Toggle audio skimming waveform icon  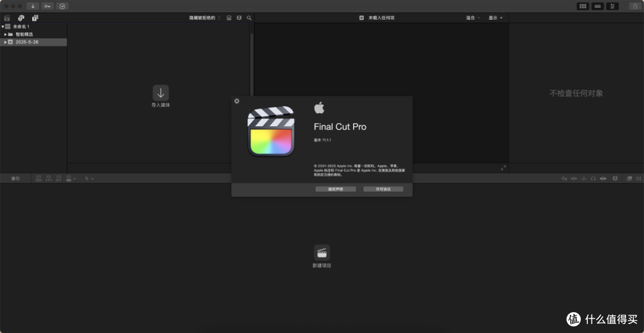click(x=584, y=179)
